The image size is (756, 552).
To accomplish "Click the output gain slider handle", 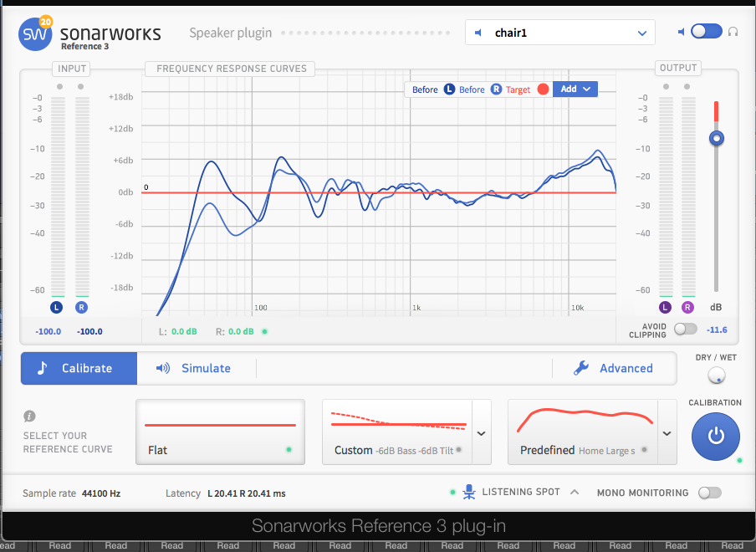I will pos(717,138).
